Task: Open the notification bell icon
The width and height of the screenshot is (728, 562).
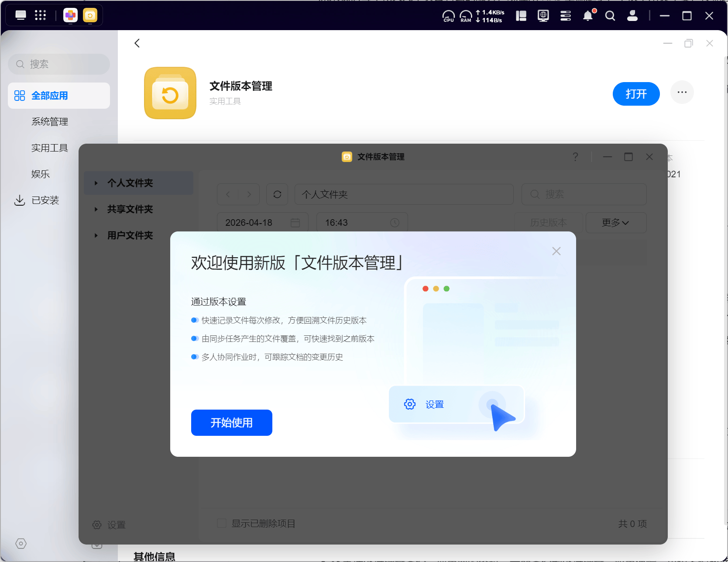Action: (x=588, y=16)
